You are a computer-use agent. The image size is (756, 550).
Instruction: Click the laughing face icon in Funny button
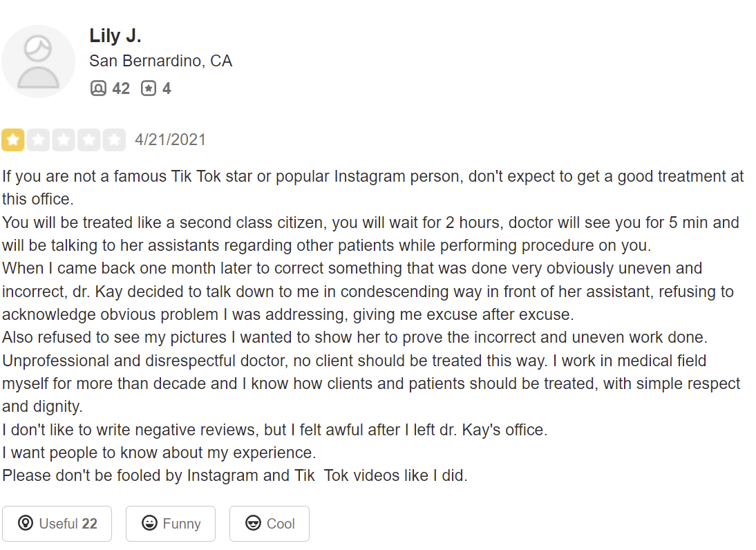(149, 524)
